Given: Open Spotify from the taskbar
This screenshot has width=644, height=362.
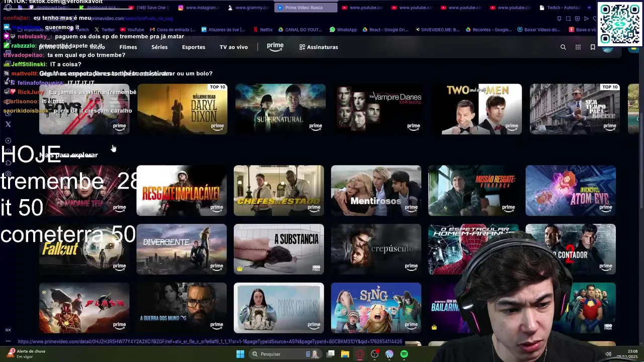Looking at the screenshot, I should pyautogui.click(x=404, y=354).
